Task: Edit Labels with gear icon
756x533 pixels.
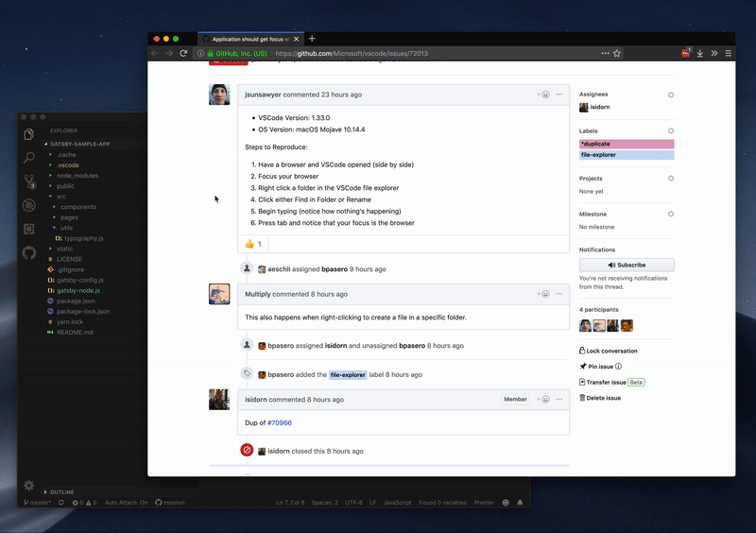Action: pyautogui.click(x=671, y=130)
